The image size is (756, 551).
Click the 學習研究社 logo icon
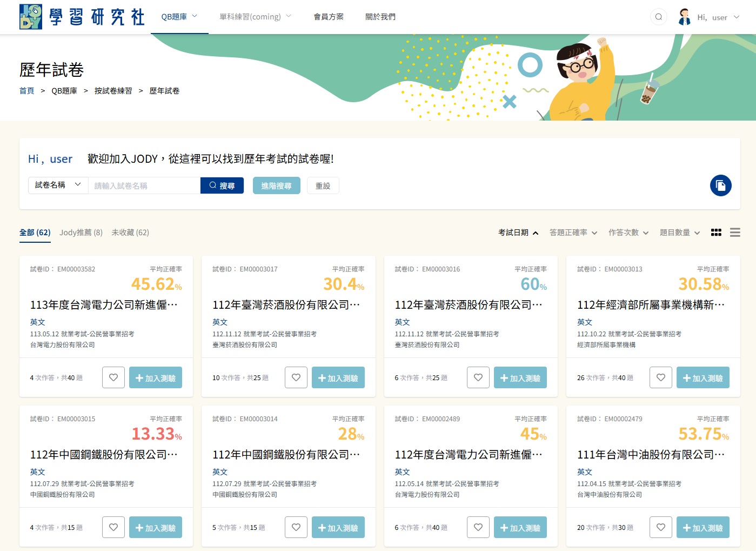31,17
